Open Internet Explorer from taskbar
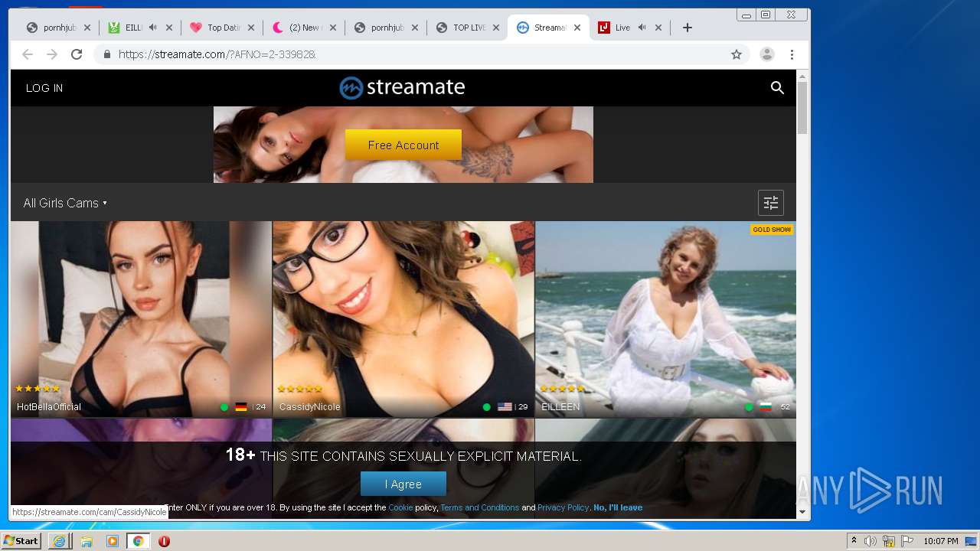The height and width of the screenshot is (551, 980). (59, 541)
